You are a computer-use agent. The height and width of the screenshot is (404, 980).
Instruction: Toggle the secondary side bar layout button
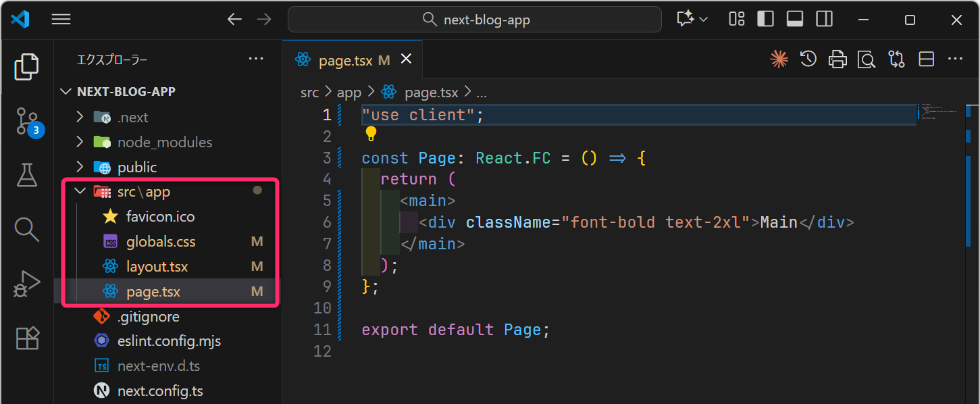pyautogui.click(x=824, y=20)
